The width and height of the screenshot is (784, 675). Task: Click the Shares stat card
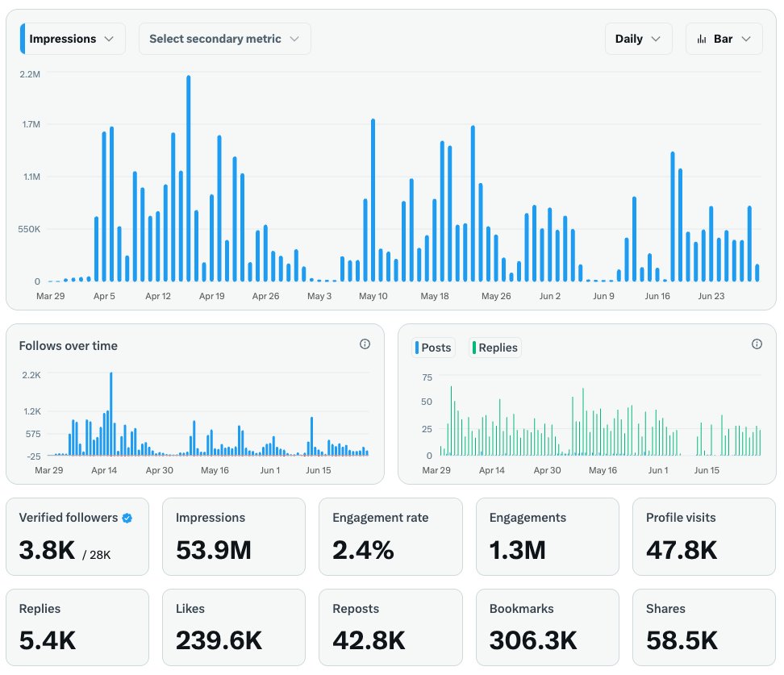point(704,627)
